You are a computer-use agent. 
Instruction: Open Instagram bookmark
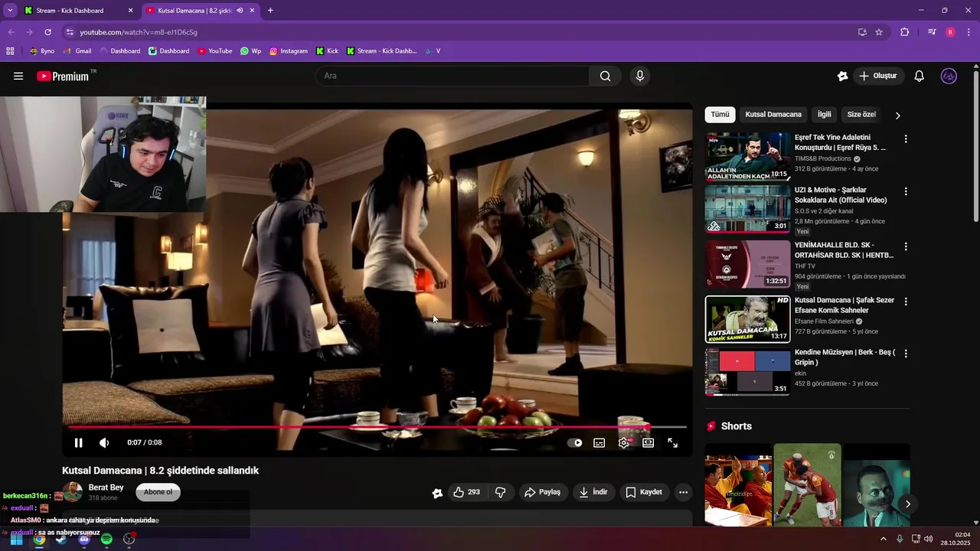288,51
